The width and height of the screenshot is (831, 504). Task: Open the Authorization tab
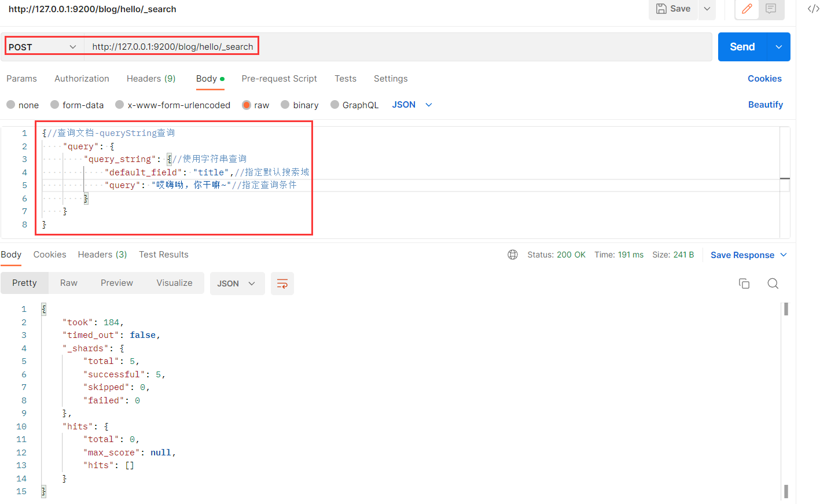point(82,79)
